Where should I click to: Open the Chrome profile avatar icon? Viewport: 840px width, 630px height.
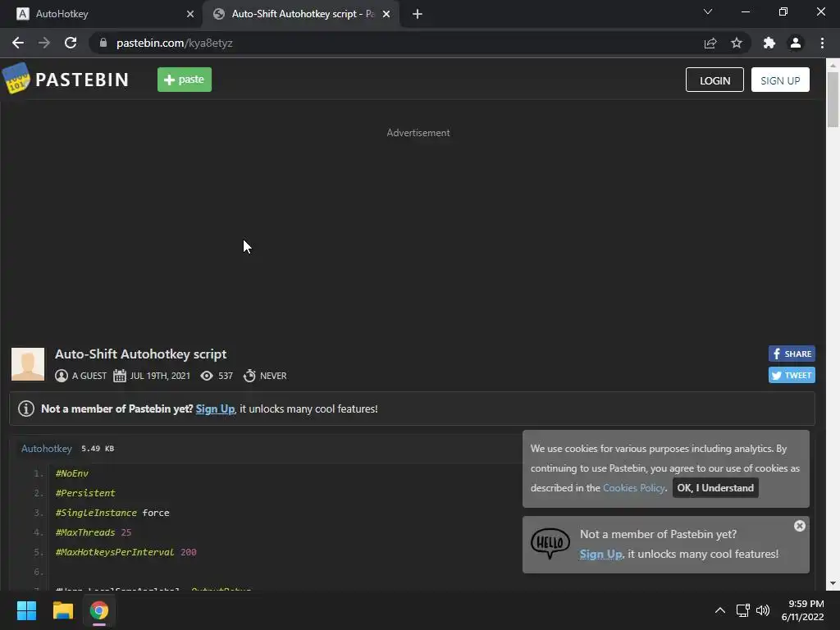tap(796, 43)
